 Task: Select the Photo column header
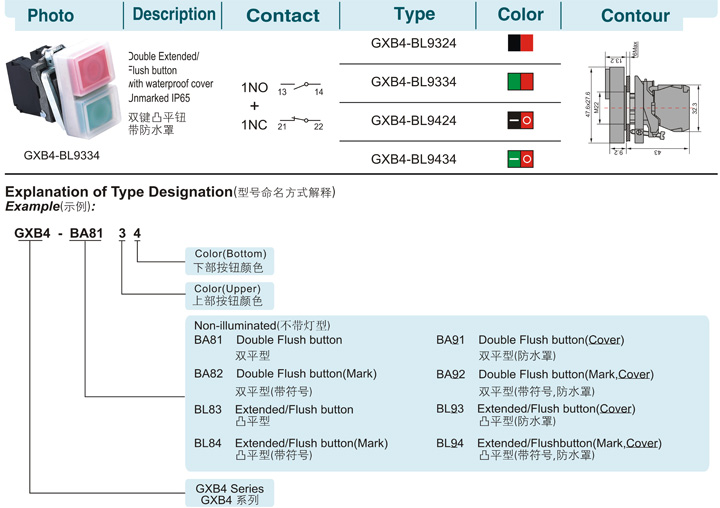[51, 16]
